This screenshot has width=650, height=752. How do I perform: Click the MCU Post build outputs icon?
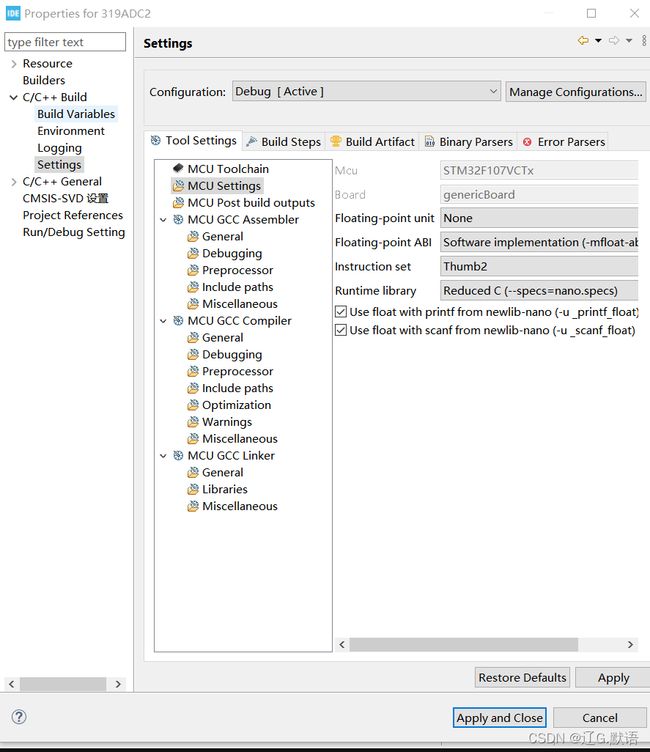[x=178, y=202]
